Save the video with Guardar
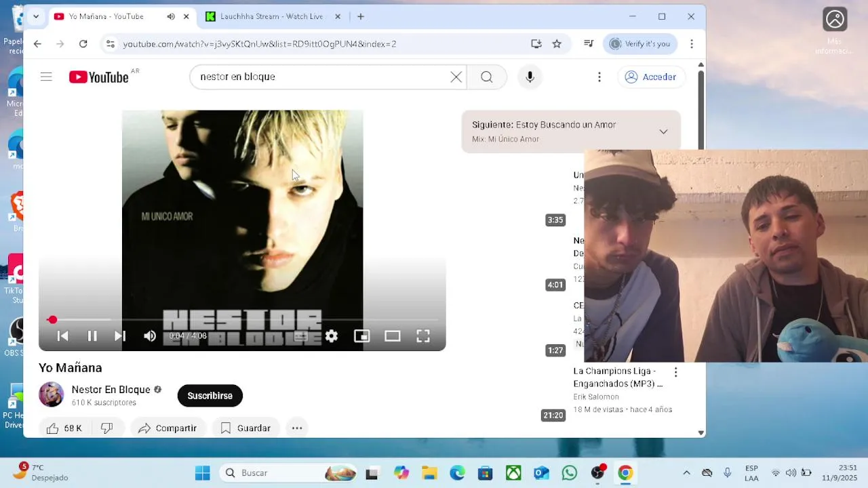 (x=245, y=428)
